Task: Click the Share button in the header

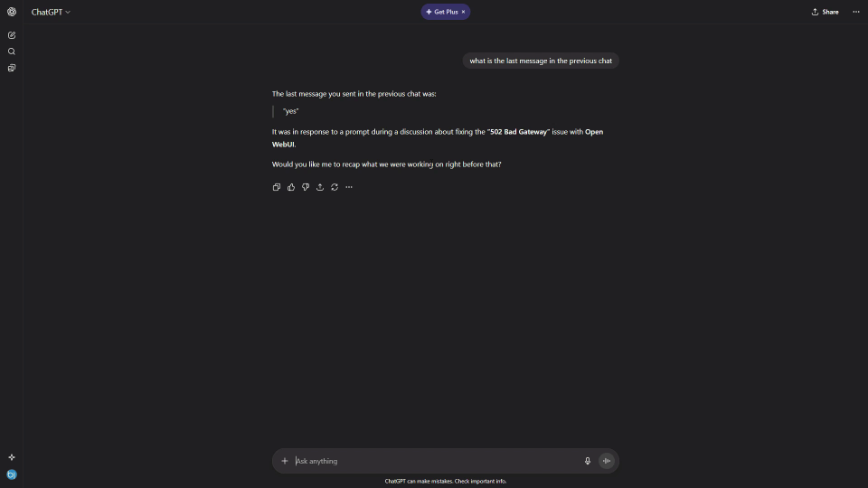Action: point(825,12)
